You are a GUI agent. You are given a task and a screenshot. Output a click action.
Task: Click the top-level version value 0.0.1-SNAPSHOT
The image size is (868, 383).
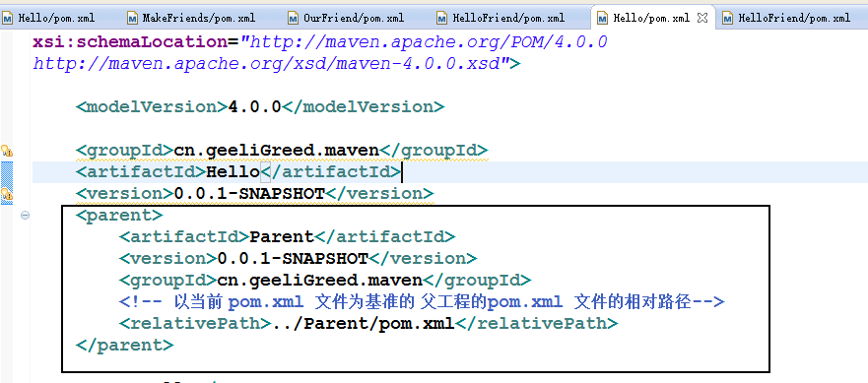coord(249,194)
